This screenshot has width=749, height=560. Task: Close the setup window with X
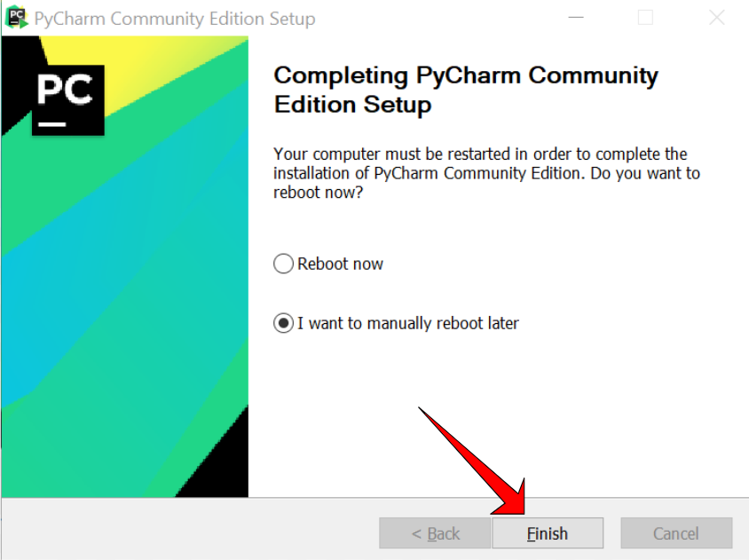pos(716,17)
